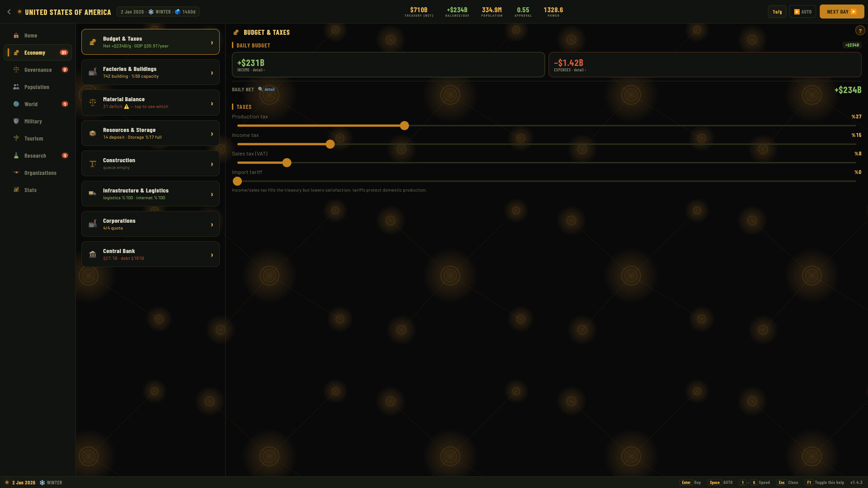Screen dimensions: 868x488
Task: Click the Central Bank building icon
Action: pyautogui.click(x=93, y=254)
